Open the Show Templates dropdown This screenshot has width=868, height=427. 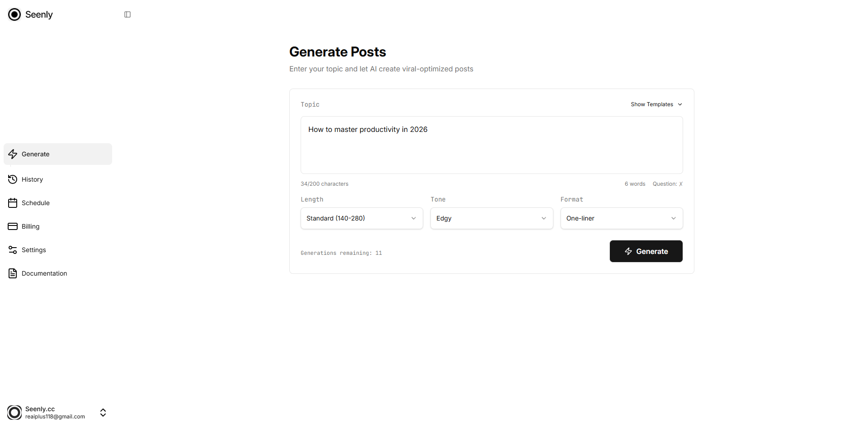point(656,104)
